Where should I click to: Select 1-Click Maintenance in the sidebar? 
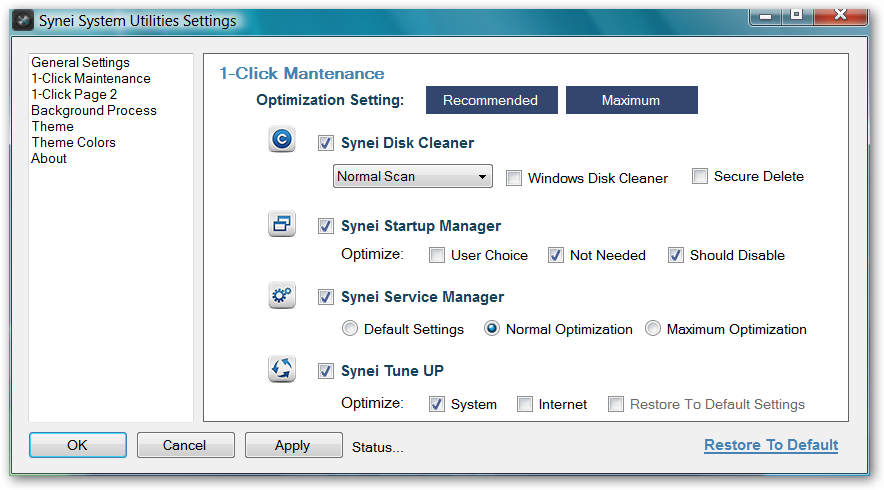pos(91,78)
